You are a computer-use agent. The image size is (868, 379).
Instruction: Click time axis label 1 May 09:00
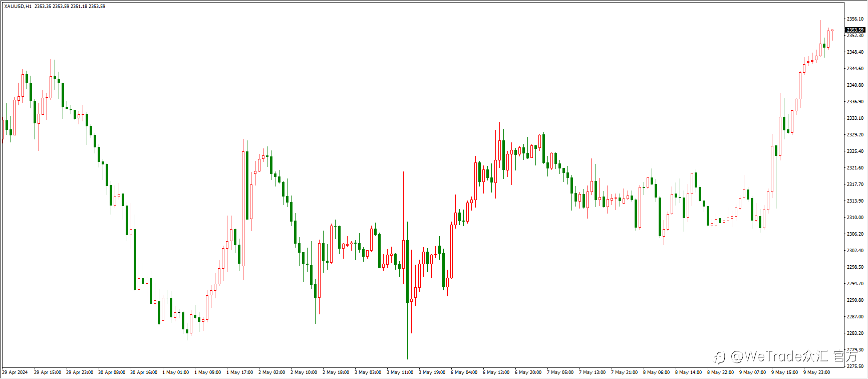(208, 372)
